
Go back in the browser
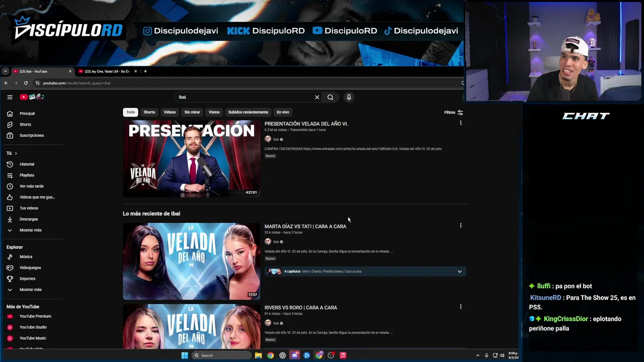click(x=6, y=83)
